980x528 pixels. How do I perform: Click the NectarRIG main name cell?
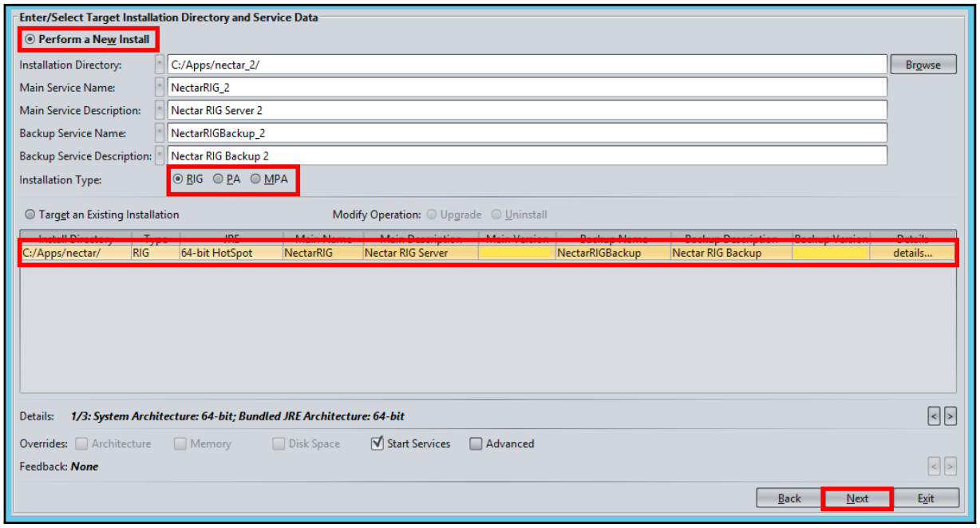tap(323, 253)
